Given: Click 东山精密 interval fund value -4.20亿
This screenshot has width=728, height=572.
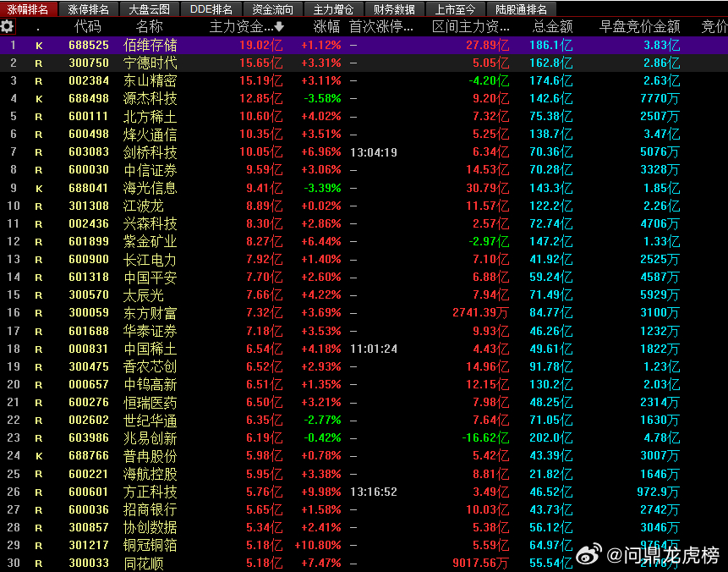Looking at the screenshot, I should coord(489,81).
